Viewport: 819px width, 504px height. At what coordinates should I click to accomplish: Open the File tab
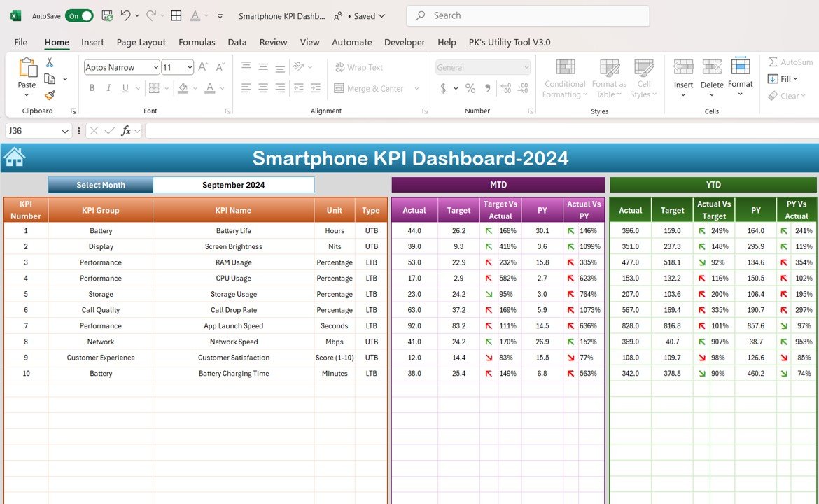coord(21,42)
